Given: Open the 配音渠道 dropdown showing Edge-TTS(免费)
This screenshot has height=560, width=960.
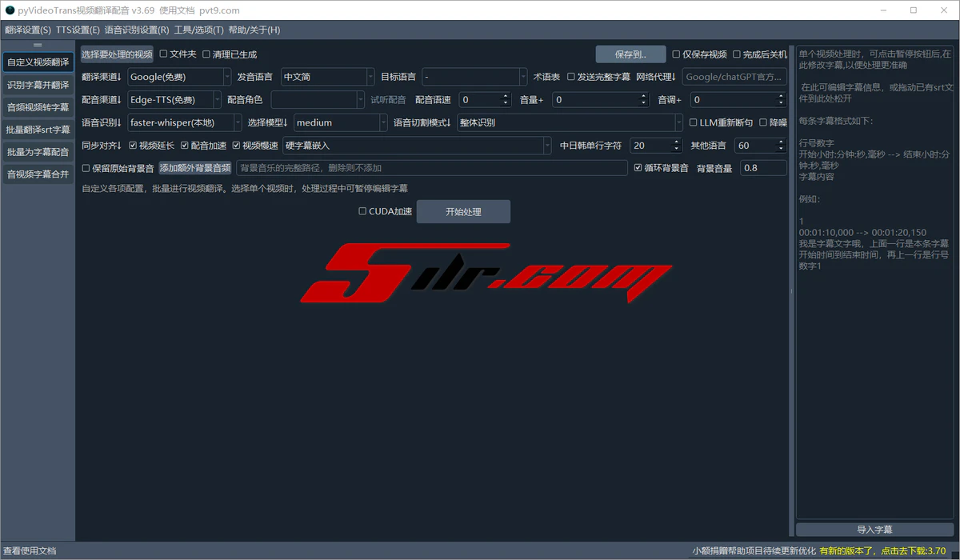Looking at the screenshot, I should (174, 100).
